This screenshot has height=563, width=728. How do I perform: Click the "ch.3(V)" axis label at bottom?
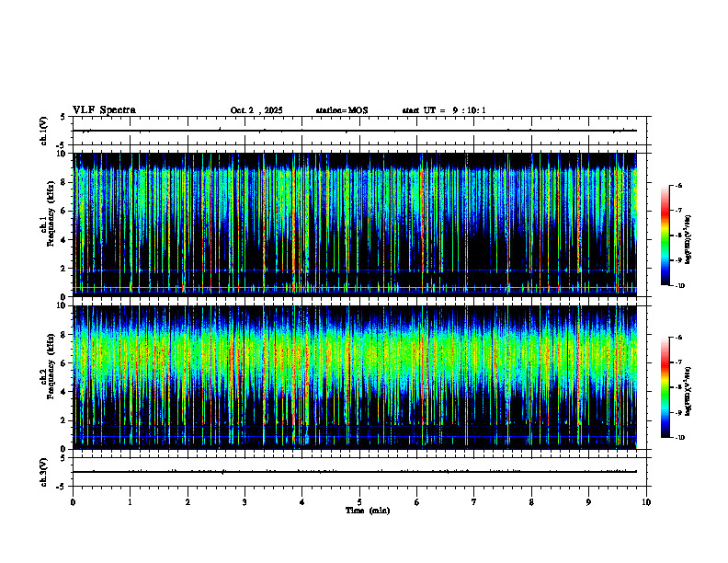pyautogui.click(x=44, y=472)
